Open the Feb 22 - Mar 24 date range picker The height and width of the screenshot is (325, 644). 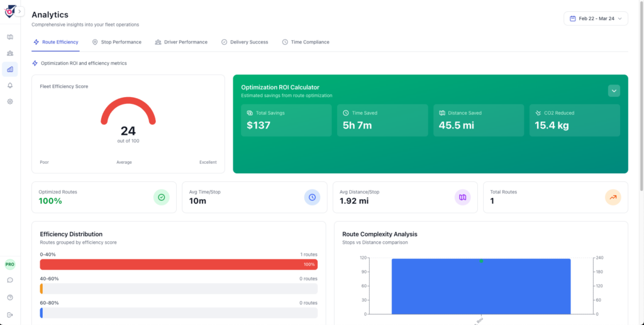[x=596, y=18]
